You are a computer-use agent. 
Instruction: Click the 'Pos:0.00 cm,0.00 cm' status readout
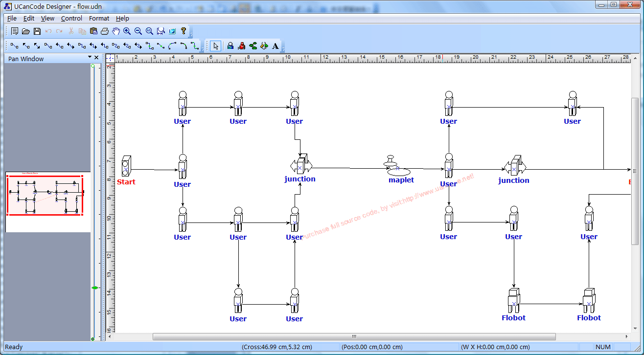tap(372, 347)
